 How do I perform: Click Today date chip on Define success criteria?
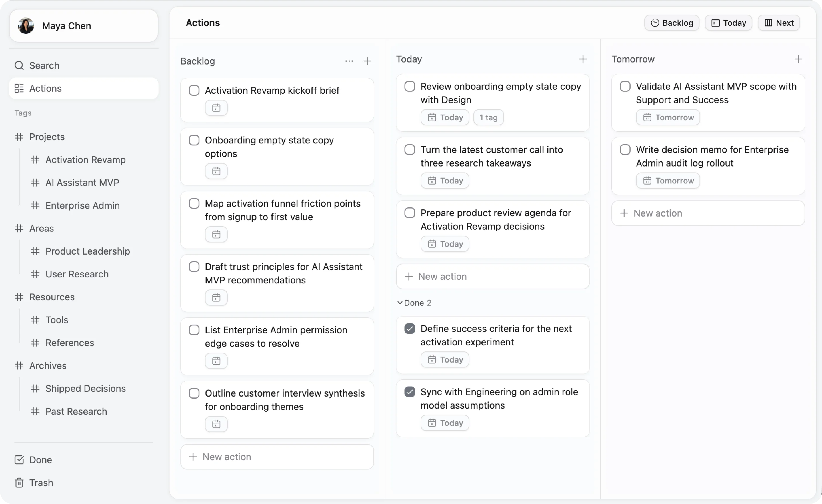pyautogui.click(x=445, y=359)
